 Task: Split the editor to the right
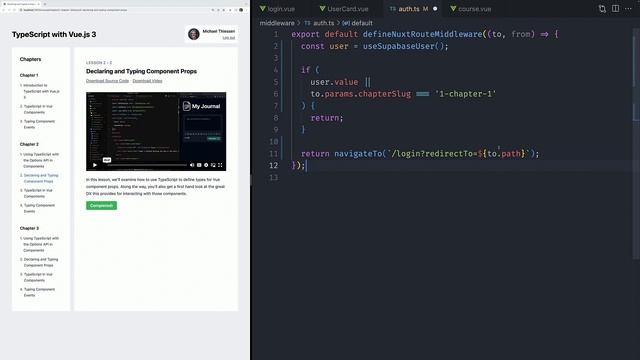[616, 9]
